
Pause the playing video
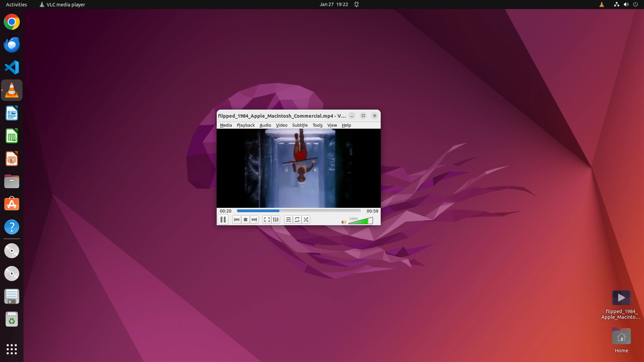pyautogui.click(x=223, y=220)
